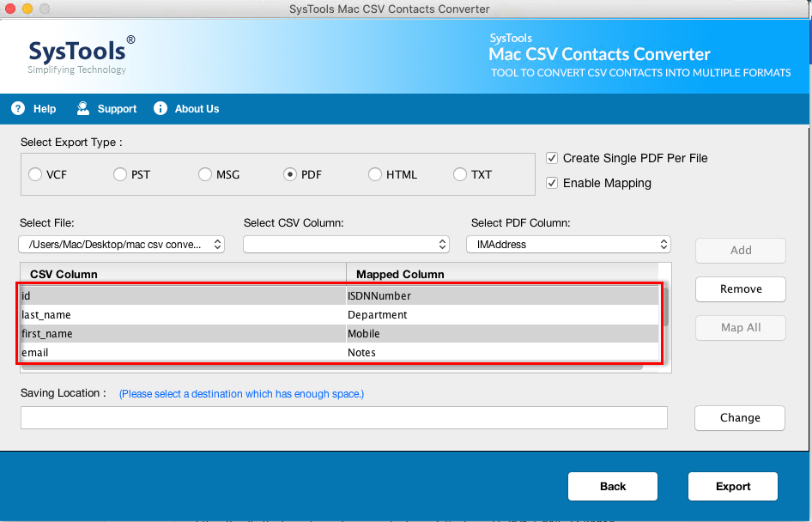Click the yellow minimize window button

coord(27,9)
